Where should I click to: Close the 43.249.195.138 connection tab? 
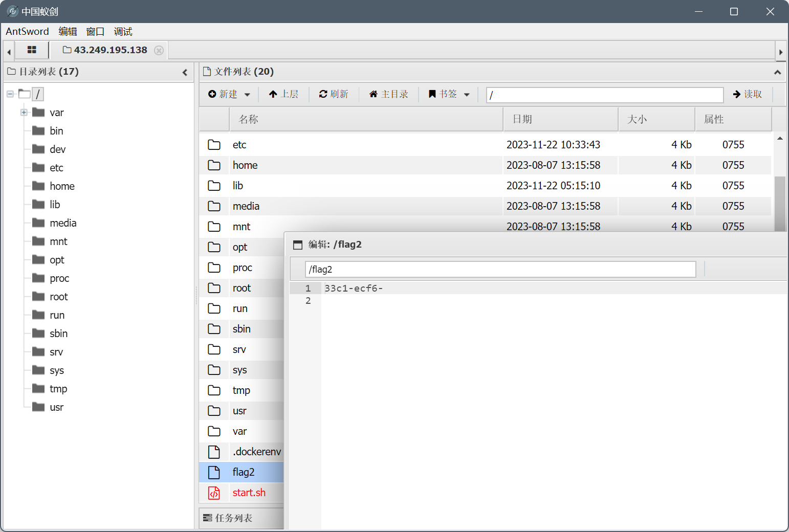[x=159, y=50]
